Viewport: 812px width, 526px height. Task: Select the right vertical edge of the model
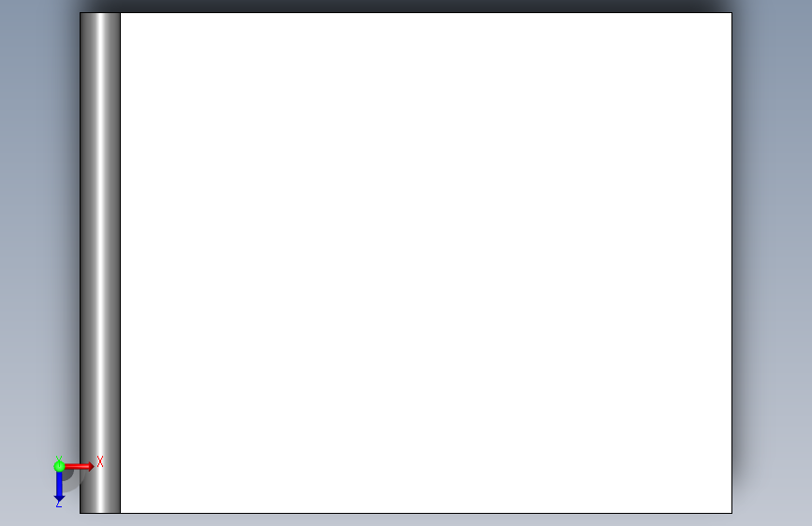(731, 263)
